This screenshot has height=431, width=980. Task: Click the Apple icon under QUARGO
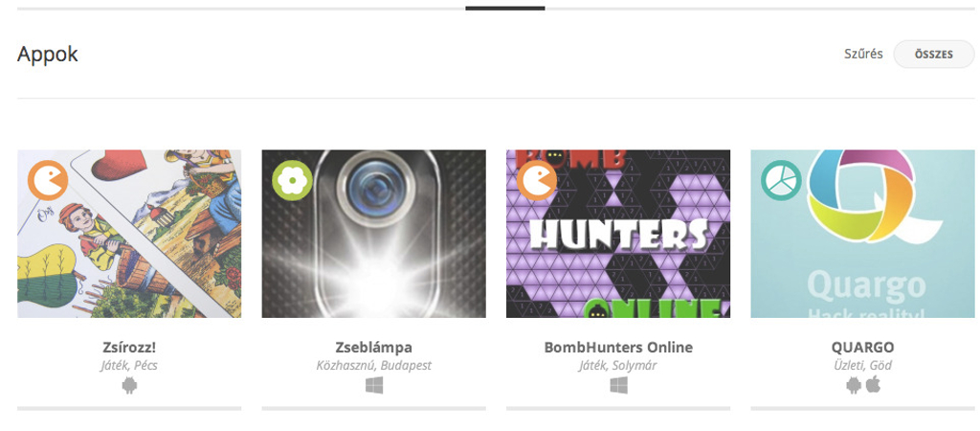point(873,385)
